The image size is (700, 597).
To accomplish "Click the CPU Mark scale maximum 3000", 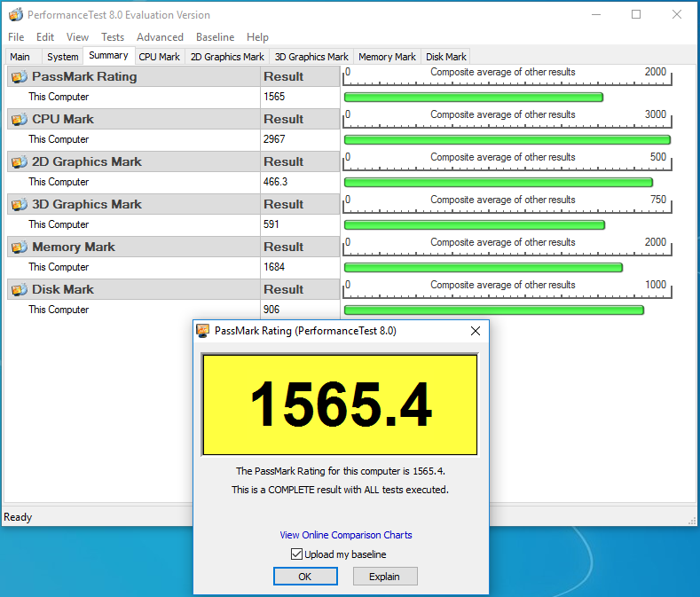I will (x=656, y=114).
